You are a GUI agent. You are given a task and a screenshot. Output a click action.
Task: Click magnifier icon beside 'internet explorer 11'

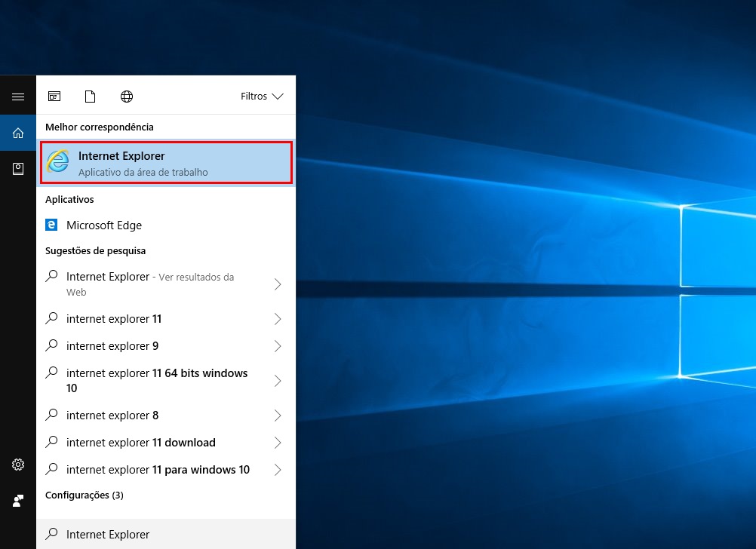point(51,318)
